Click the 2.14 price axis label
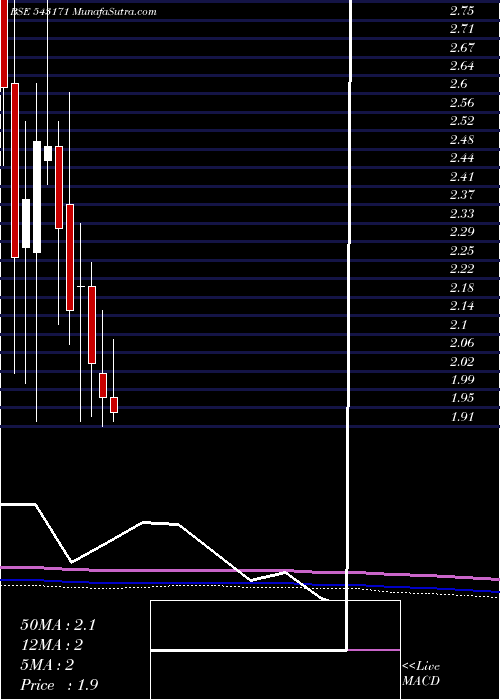Image resolution: width=500 pixels, height=700 pixels. click(462, 307)
